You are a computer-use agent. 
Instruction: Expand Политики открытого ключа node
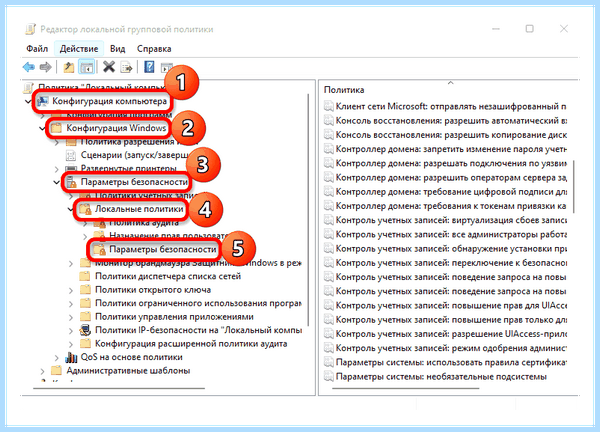point(71,290)
